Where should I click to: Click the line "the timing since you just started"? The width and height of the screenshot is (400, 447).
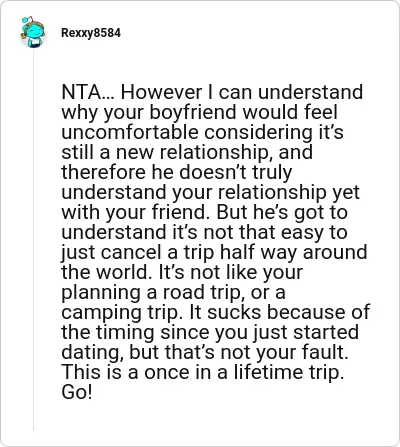(x=210, y=333)
